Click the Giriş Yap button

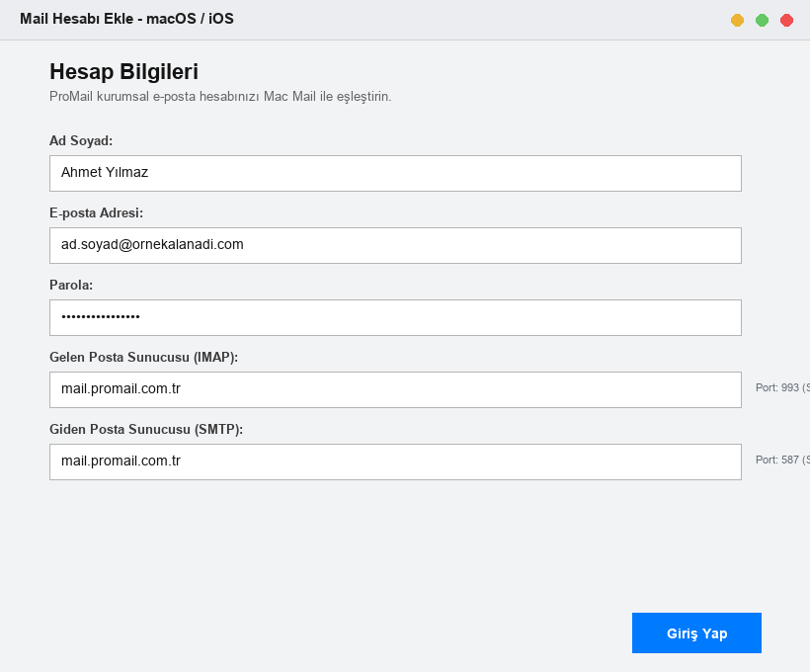[x=696, y=632]
